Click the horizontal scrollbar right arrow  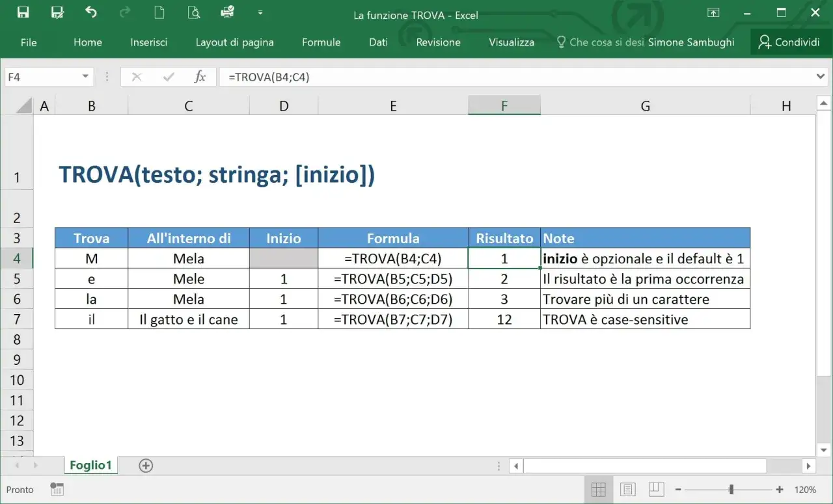(808, 466)
